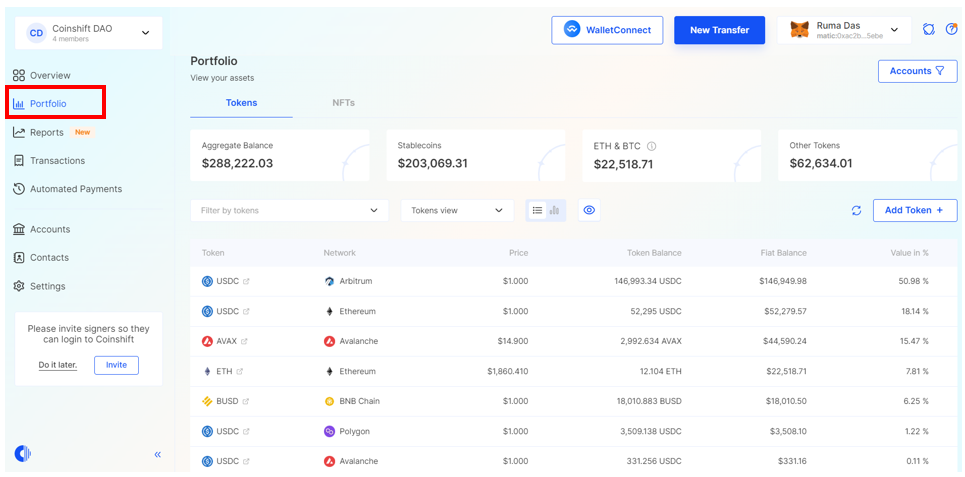Click the Filter by tokens field
The width and height of the screenshot is (965, 477).
(x=289, y=210)
